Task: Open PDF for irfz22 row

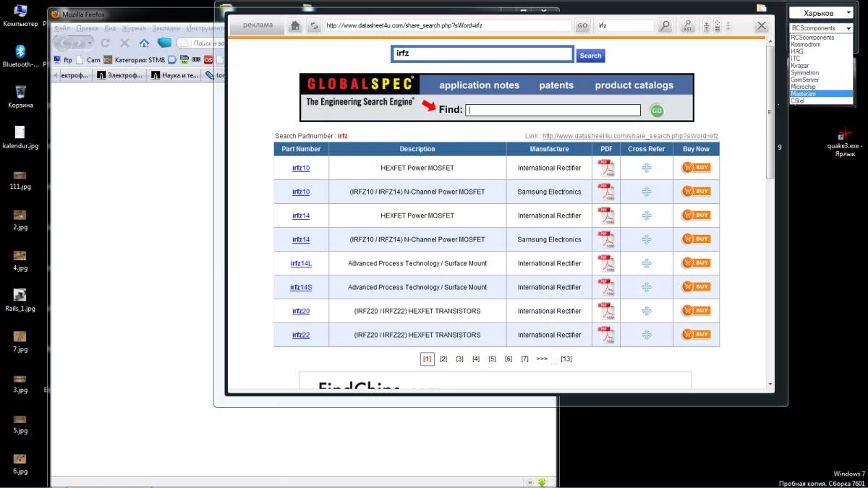Action: pos(605,335)
